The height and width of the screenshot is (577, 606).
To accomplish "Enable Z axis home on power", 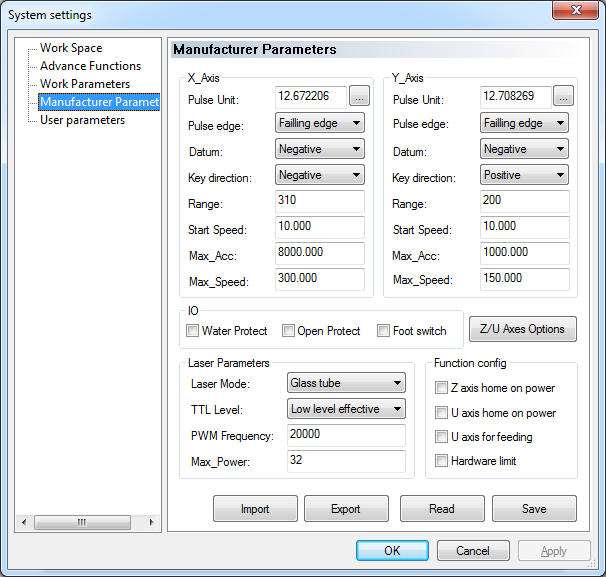I will (442, 388).
